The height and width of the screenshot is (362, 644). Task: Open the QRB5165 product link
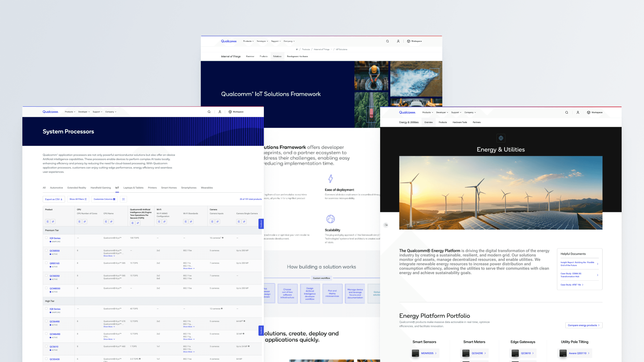click(x=55, y=263)
